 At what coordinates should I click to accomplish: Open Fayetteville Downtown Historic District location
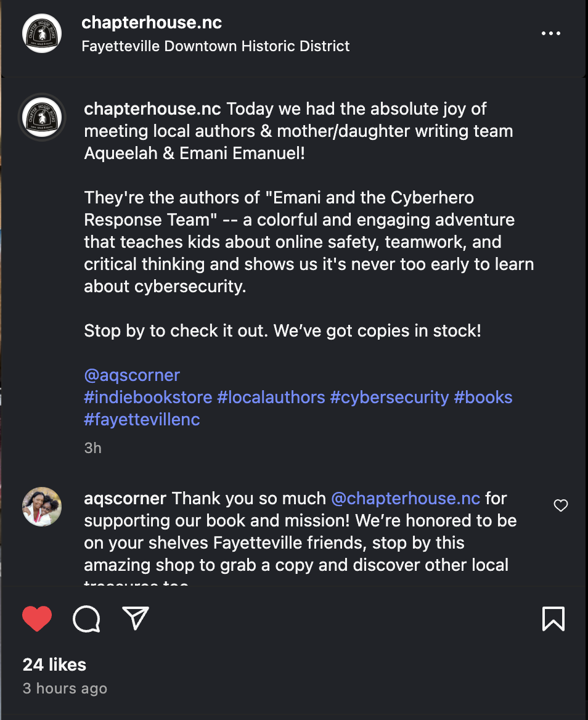[x=216, y=46]
